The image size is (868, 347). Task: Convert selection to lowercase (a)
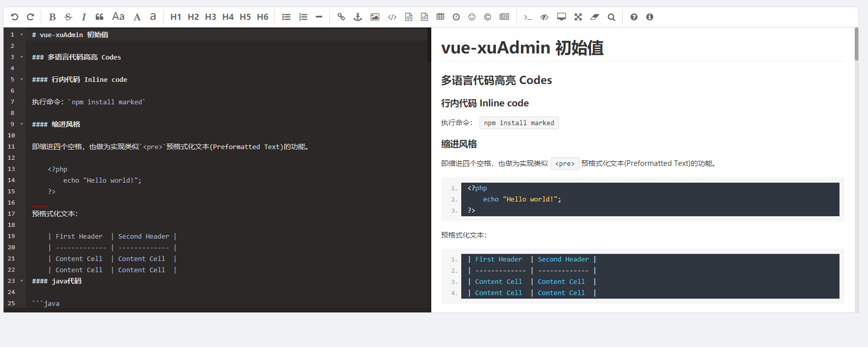point(153,17)
